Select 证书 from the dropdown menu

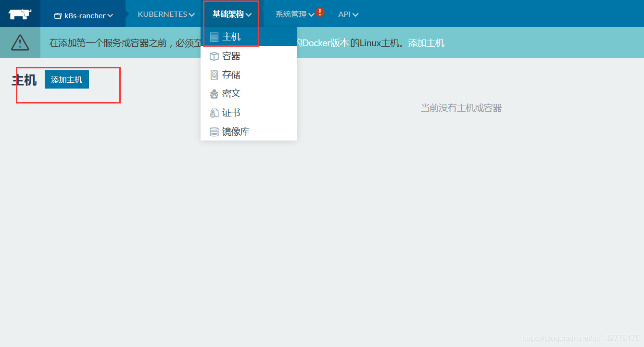249,113
